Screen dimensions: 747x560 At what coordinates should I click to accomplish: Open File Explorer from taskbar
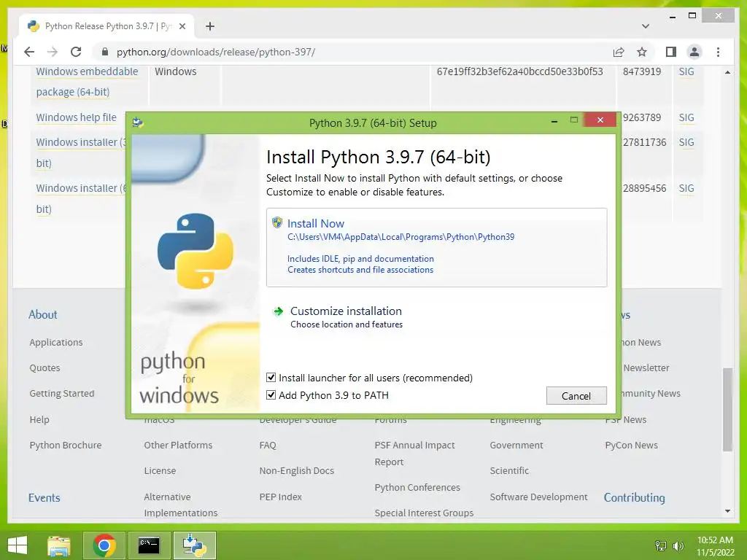pyautogui.click(x=59, y=545)
